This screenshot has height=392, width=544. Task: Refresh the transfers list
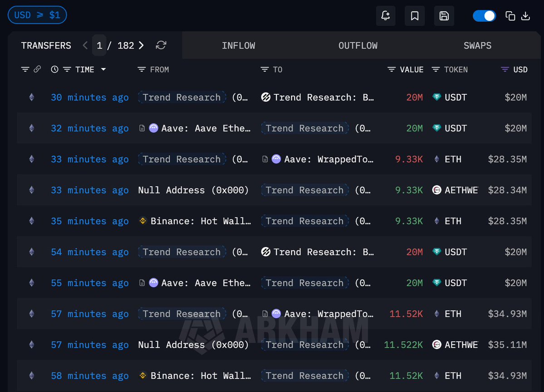[x=161, y=45]
